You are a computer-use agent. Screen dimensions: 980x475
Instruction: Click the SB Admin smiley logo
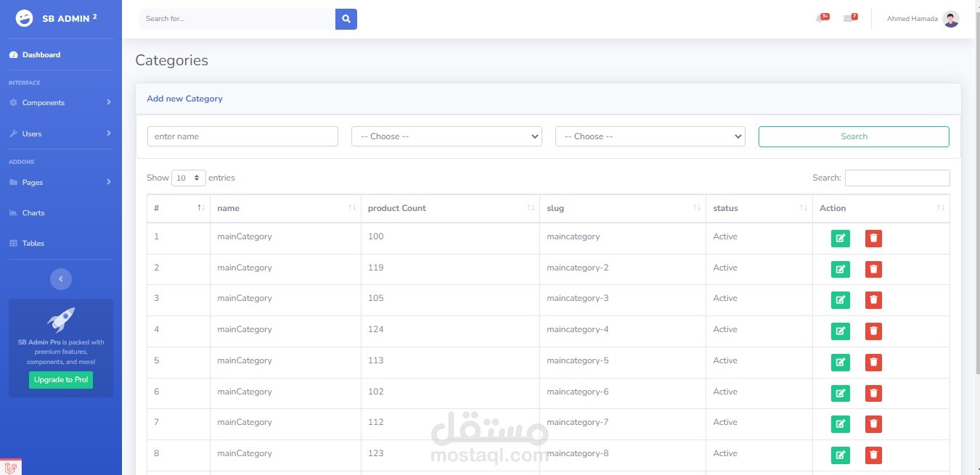click(x=24, y=18)
